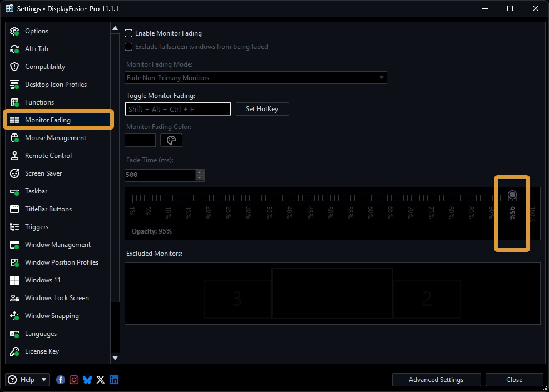
Task: Select the Triggers section
Action: (x=58, y=227)
